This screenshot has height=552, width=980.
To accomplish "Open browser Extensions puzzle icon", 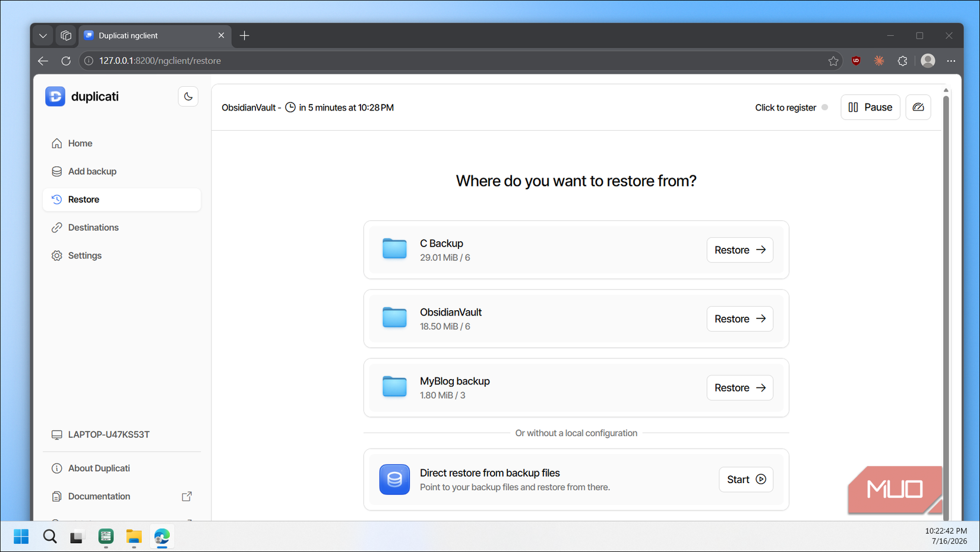I will (x=902, y=61).
